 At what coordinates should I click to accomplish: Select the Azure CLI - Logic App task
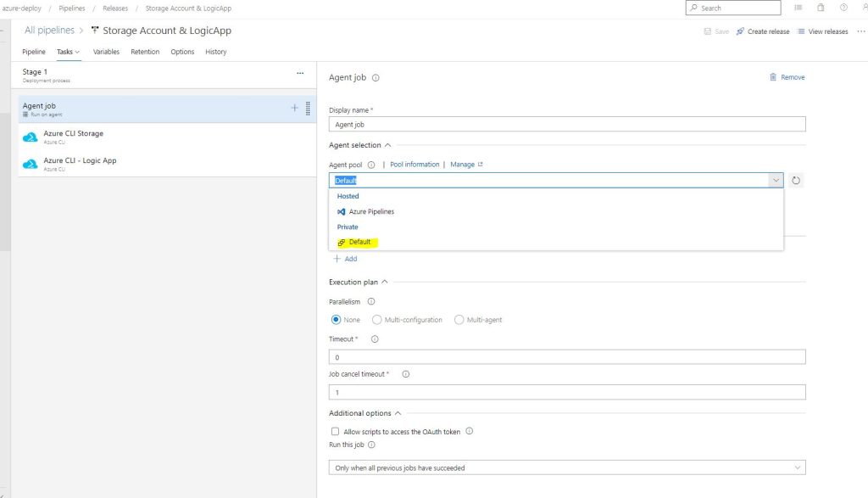point(167,164)
